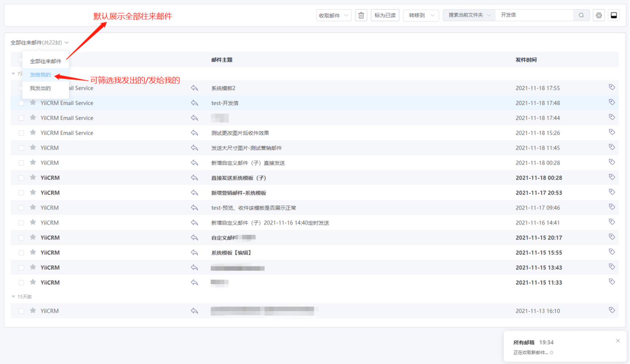Click reply arrow for 发送大尺寸图片 email
The image size is (630, 364).
point(194,148)
